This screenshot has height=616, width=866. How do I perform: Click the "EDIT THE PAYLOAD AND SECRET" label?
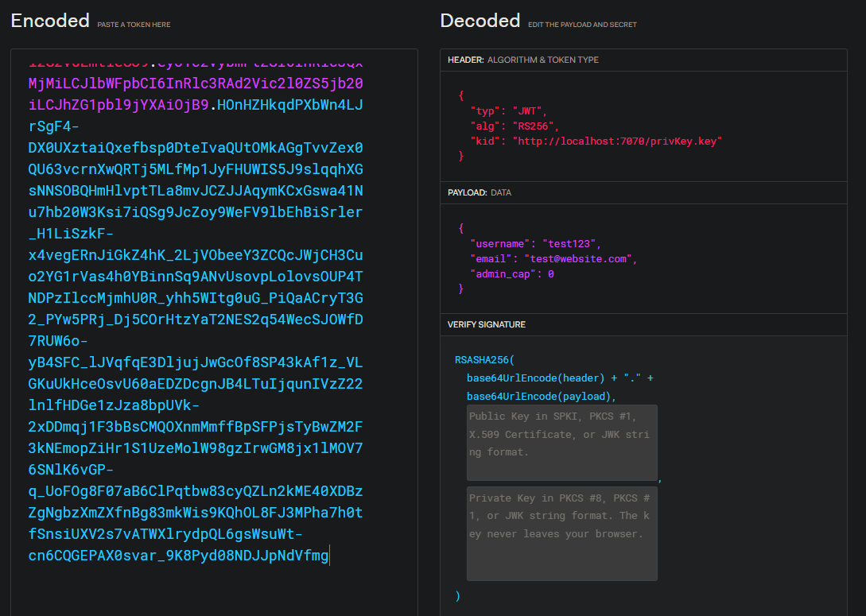582,25
